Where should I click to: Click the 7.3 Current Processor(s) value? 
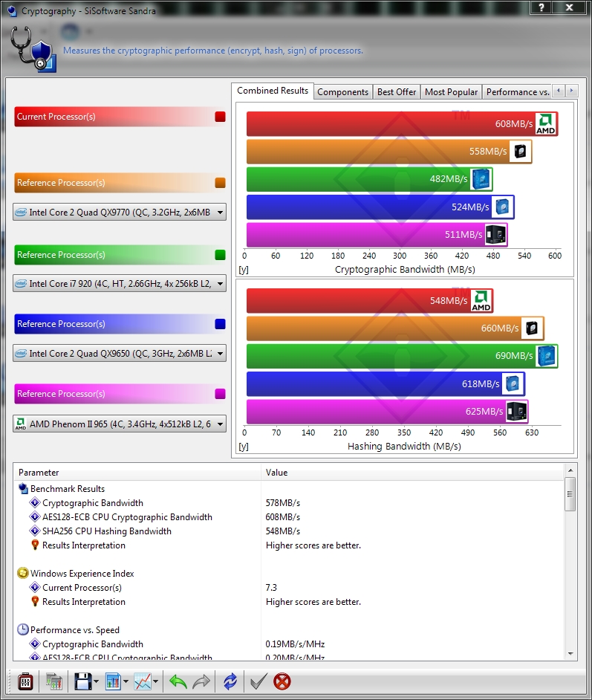click(x=271, y=588)
